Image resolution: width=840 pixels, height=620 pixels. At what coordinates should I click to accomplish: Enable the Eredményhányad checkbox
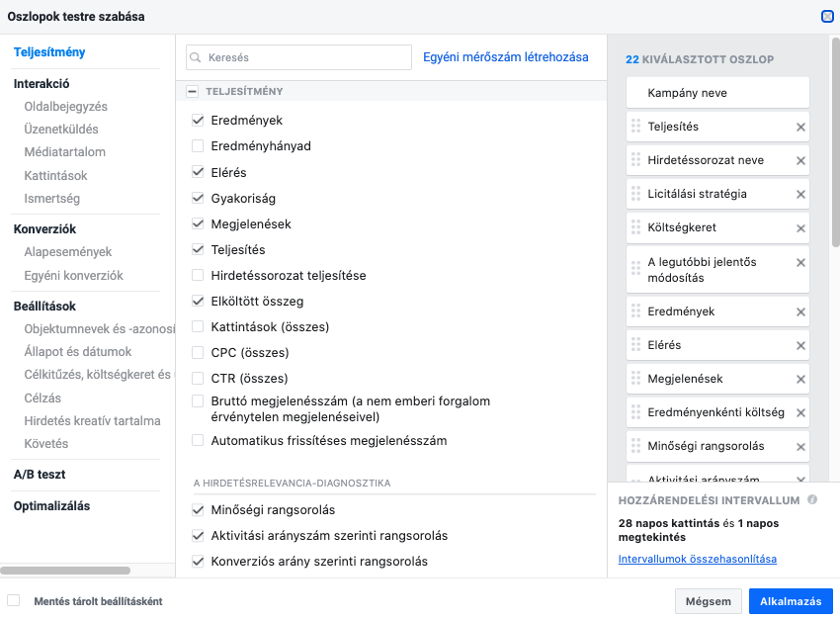[x=198, y=145]
